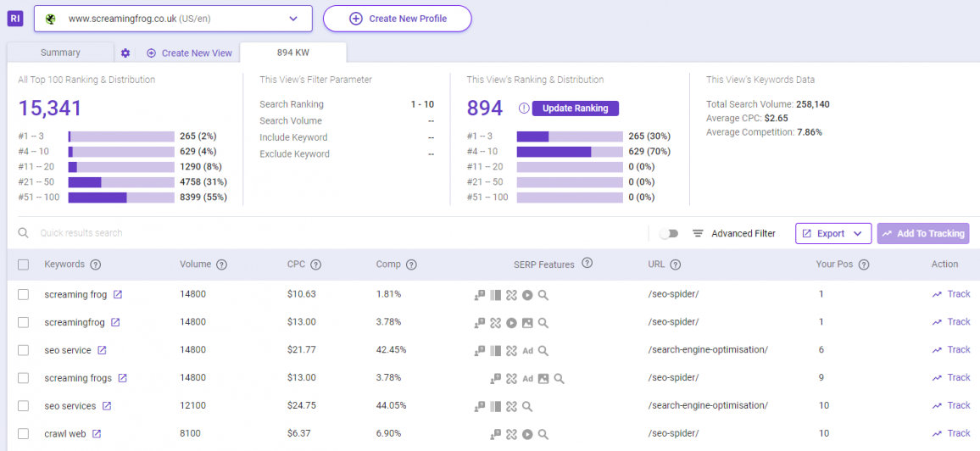Track the screaming frog keyword
This screenshot has height=451, width=980.
click(951, 293)
